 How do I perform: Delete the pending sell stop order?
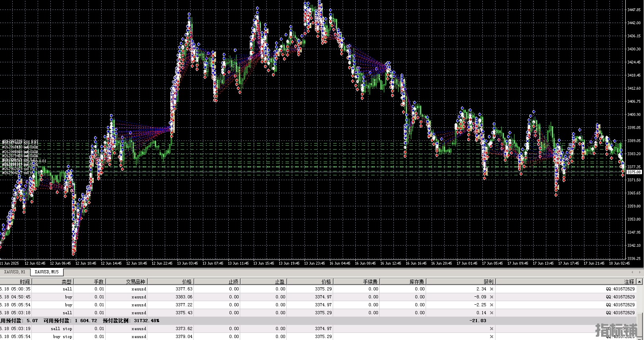coord(492,328)
